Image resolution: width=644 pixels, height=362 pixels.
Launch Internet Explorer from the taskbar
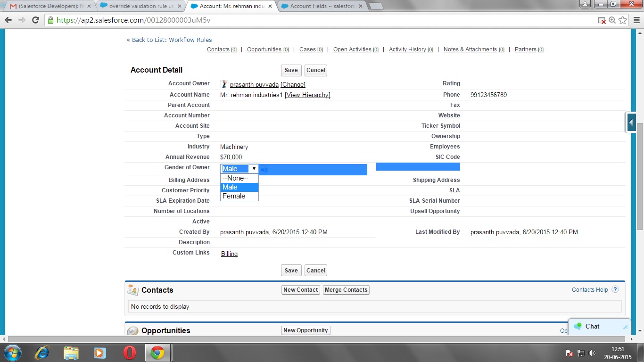coord(42,353)
